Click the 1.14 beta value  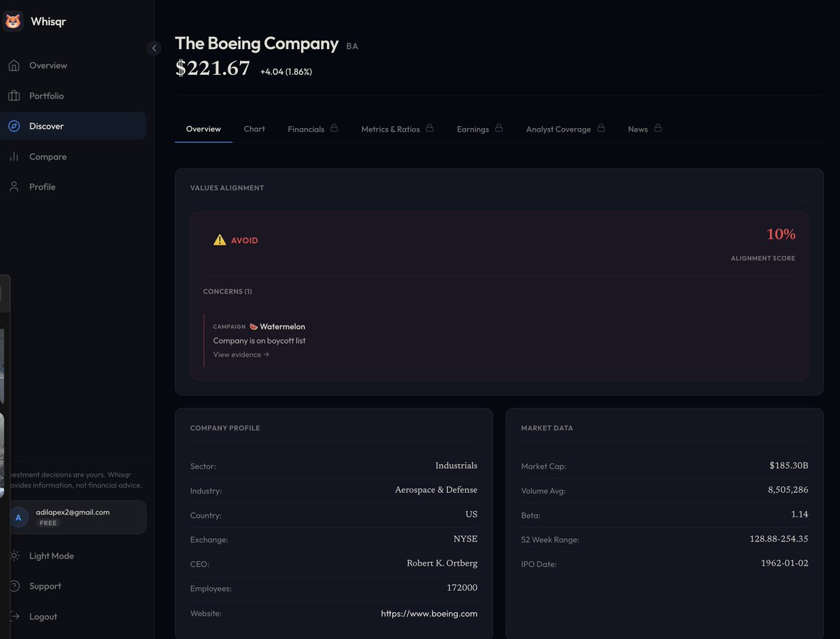pyautogui.click(x=799, y=514)
